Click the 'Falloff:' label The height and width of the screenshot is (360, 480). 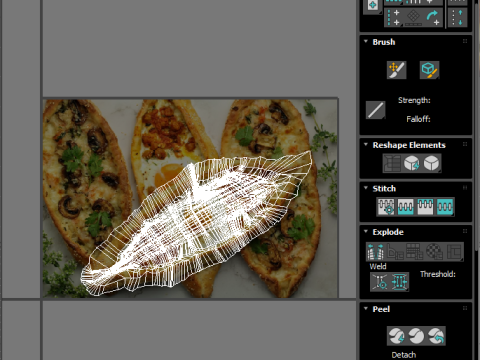tap(418, 119)
